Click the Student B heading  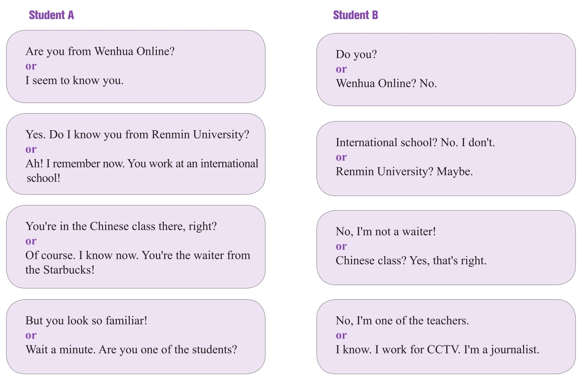tap(355, 15)
